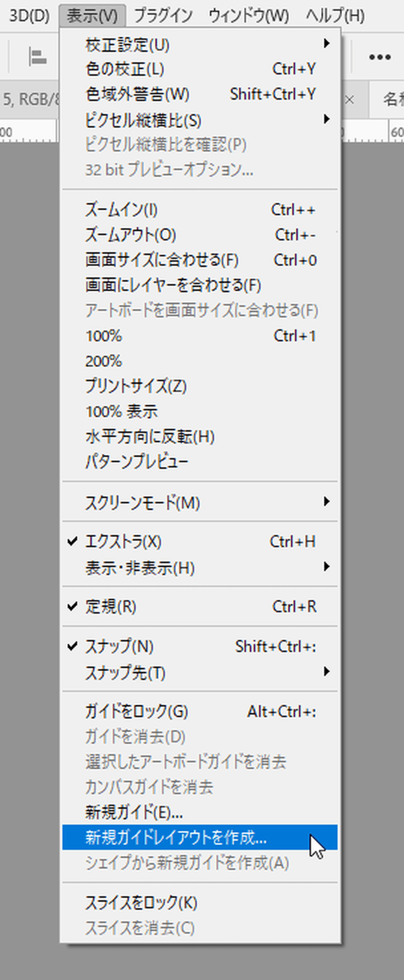Close the document tab with X

[x=349, y=100]
